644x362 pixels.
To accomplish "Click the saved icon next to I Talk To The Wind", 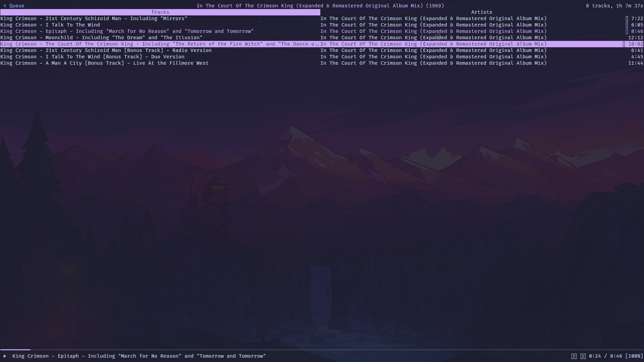I will pos(627,25).
